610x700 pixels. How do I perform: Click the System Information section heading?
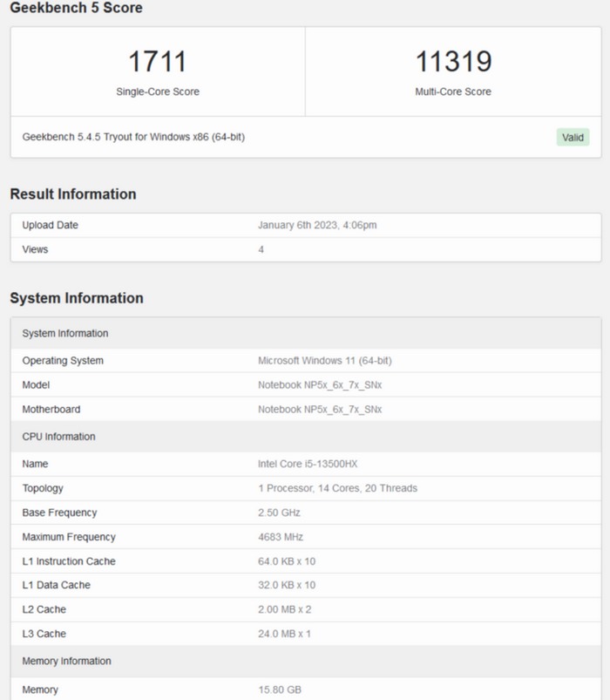tap(77, 298)
